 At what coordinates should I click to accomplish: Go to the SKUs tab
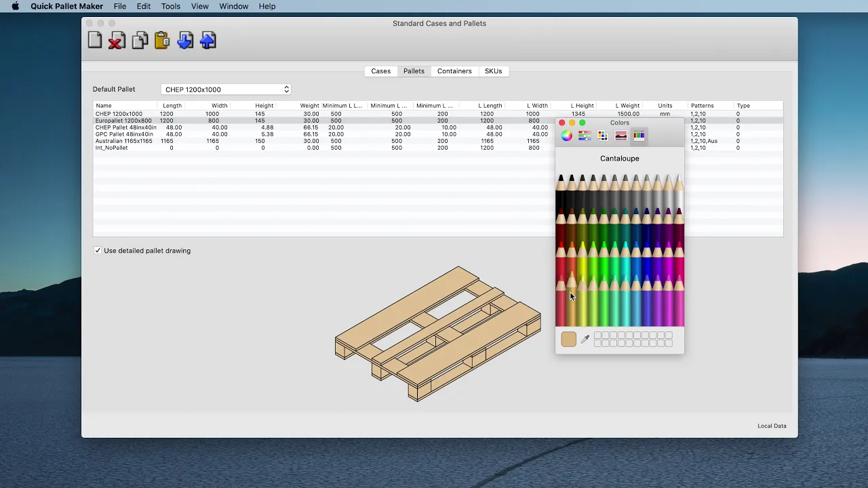pos(494,71)
